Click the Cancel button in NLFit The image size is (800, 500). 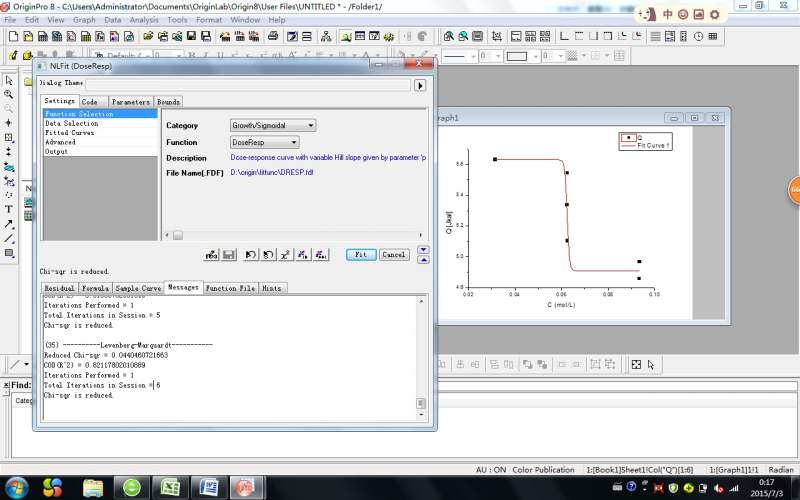pyautogui.click(x=394, y=255)
